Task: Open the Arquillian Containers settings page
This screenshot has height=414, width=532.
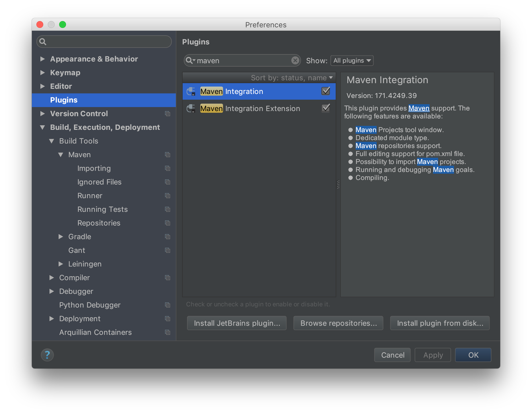Action: [x=95, y=332]
